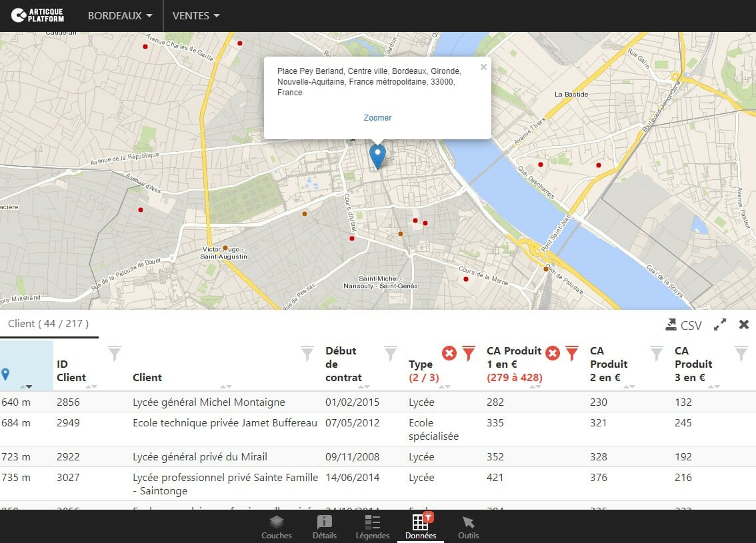Click red map point near Cours de la Marne
This screenshot has height=543, width=756.
[x=466, y=279]
